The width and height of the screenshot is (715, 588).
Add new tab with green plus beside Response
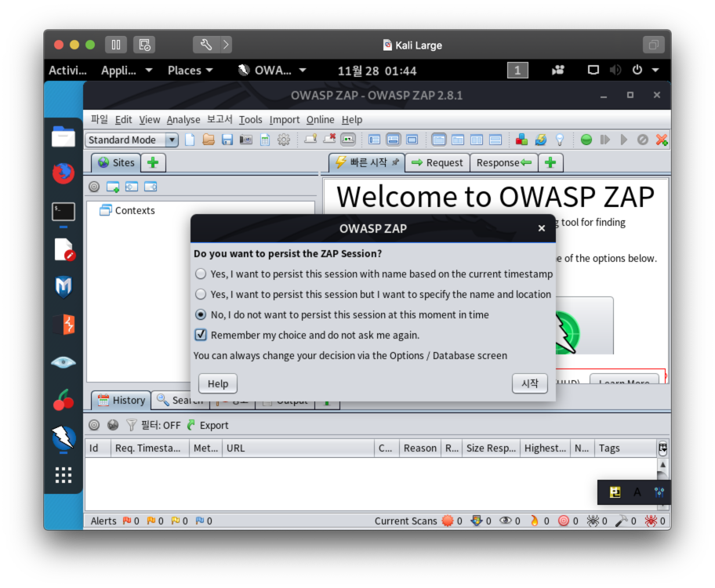coord(550,163)
